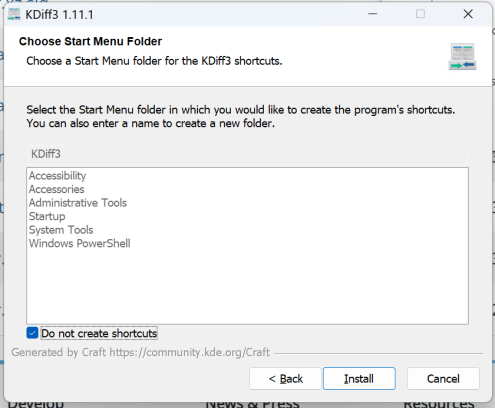Click News & Press behind the dialog
Image resolution: width=495 pixels, height=408 pixels.
[x=252, y=403]
